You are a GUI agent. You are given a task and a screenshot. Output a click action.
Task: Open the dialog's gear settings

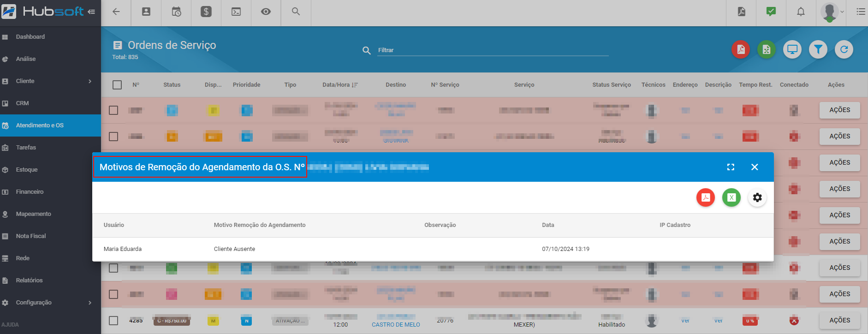point(757,197)
